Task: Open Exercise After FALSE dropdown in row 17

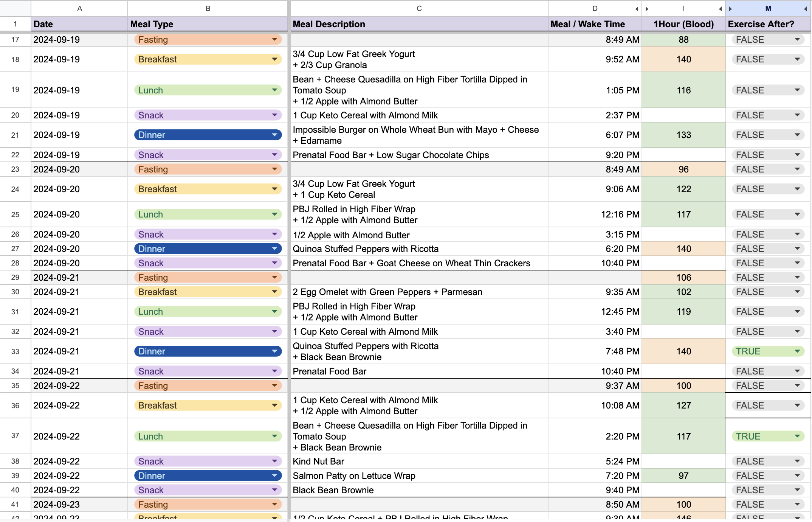Action: (x=797, y=39)
